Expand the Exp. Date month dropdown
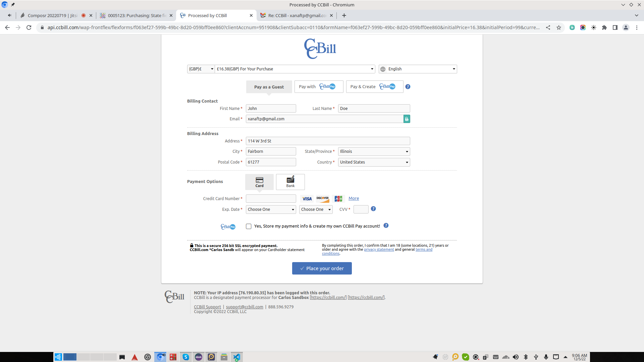Viewport: 644px width, 362px height. pos(271,209)
